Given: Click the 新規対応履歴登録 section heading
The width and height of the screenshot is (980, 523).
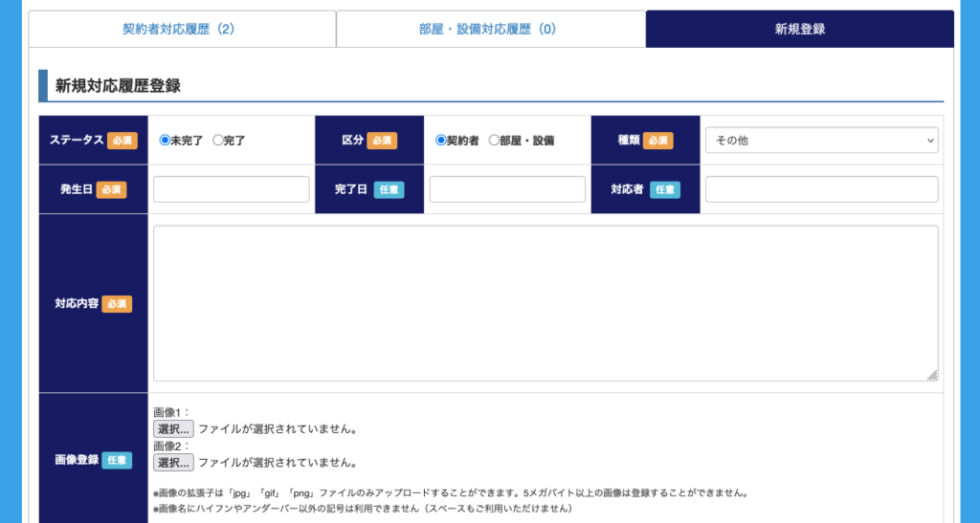Looking at the screenshot, I should click(x=118, y=86).
